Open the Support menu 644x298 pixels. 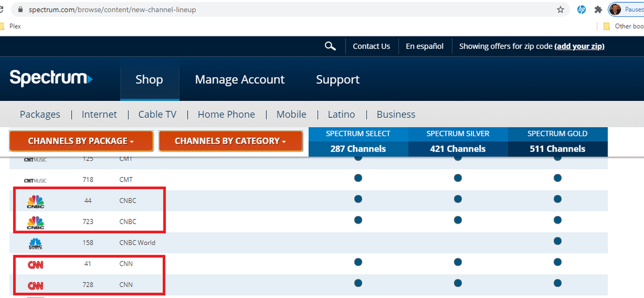pos(337,79)
